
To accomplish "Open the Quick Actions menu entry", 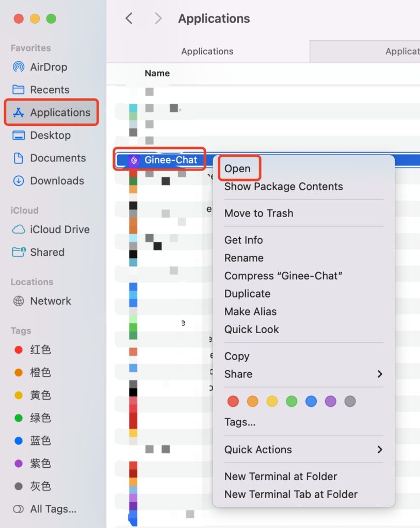I will tap(258, 450).
